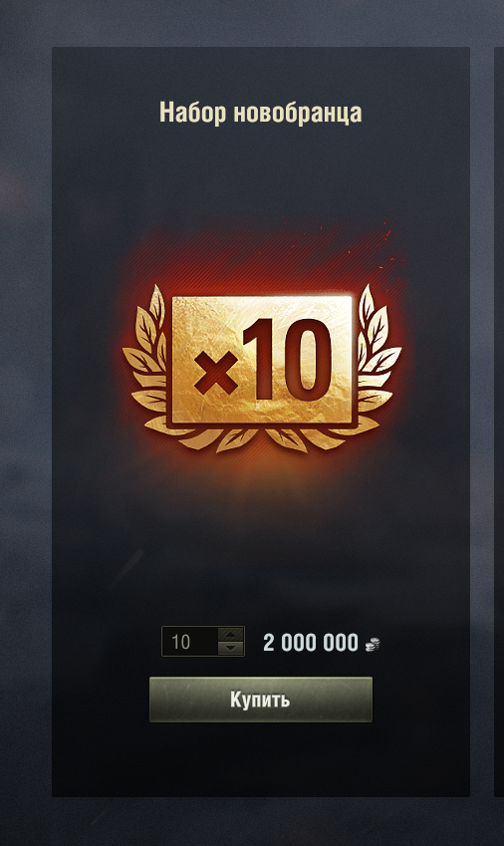Decrease quantity with the down arrow
The width and height of the screenshot is (504, 846).
pyautogui.click(x=231, y=649)
